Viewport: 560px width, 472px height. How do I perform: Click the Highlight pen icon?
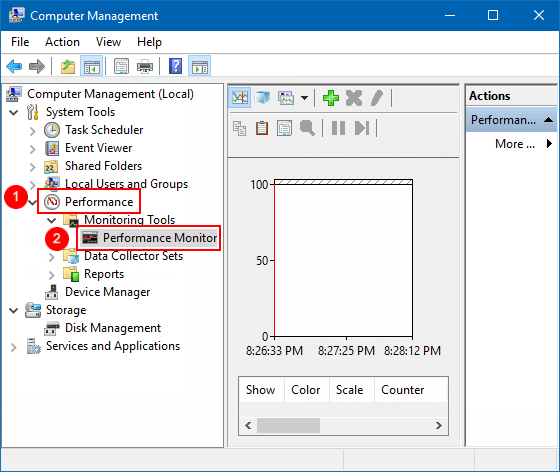click(x=377, y=98)
